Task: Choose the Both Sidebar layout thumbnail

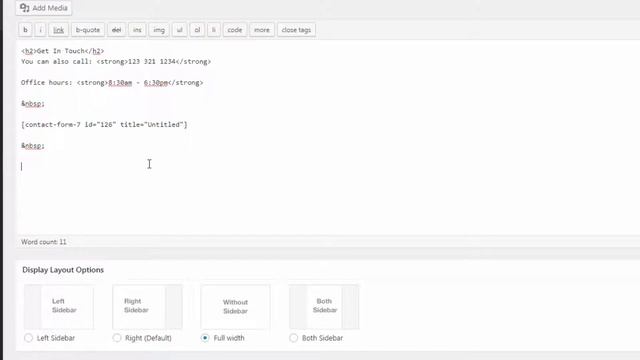Action: 324,307
